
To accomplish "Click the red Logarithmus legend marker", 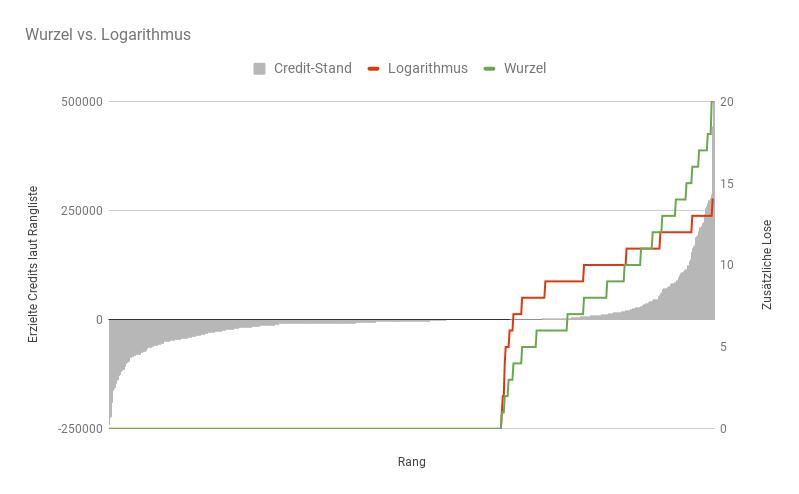I will click(x=374, y=69).
